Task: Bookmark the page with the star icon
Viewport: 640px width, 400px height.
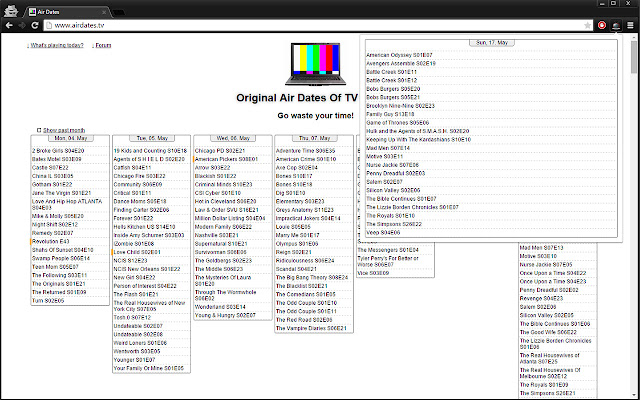Action: coord(587,25)
